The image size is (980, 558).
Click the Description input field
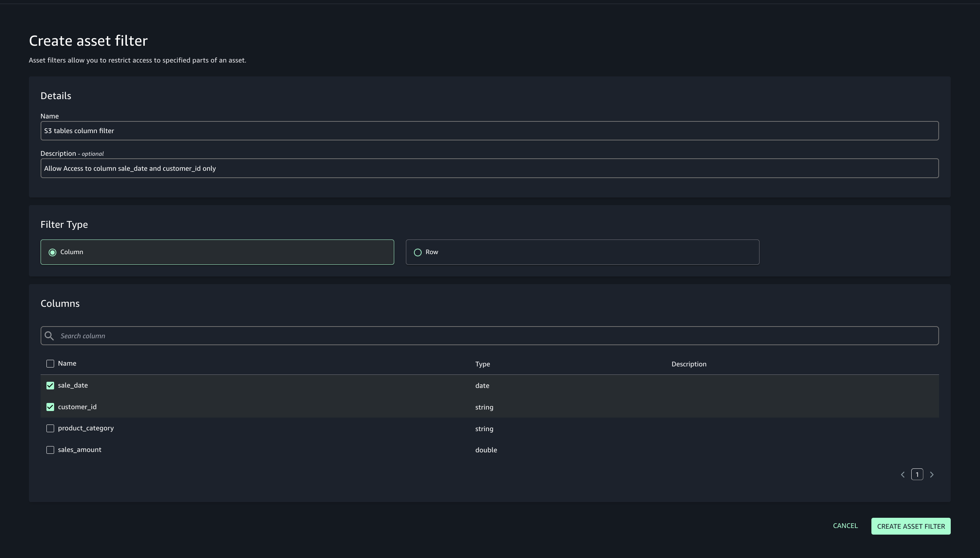pyautogui.click(x=489, y=168)
